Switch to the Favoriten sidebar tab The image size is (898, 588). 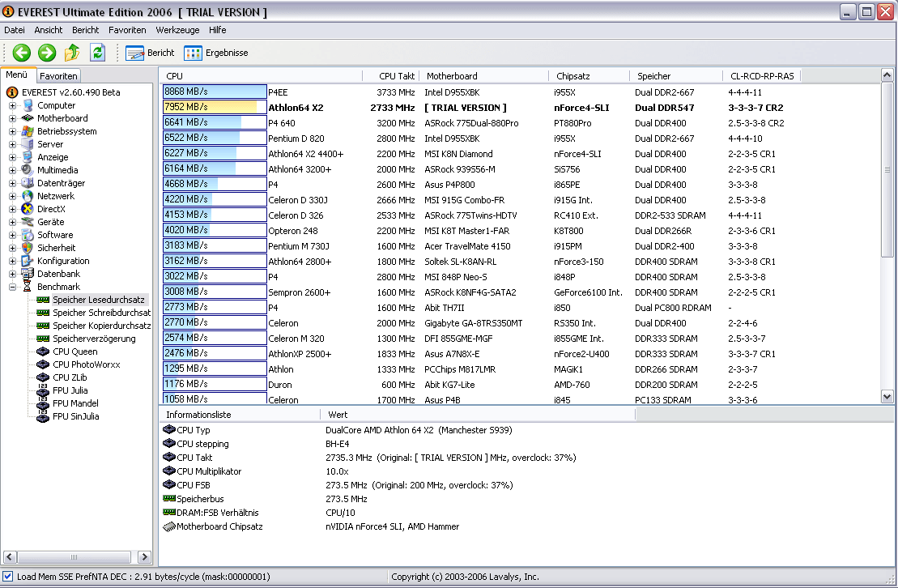coord(58,75)
